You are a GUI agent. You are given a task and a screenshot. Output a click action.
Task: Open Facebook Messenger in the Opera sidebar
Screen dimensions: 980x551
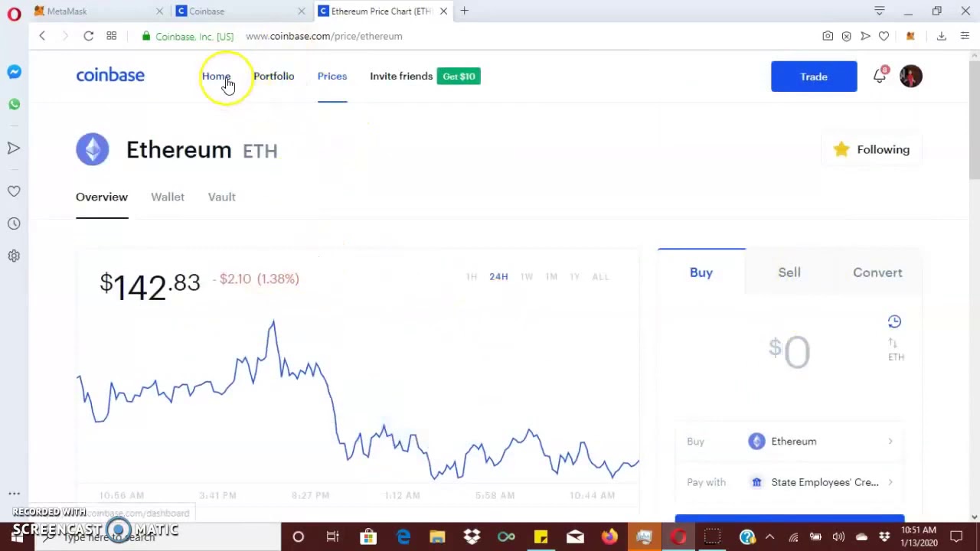pos(14,72)
